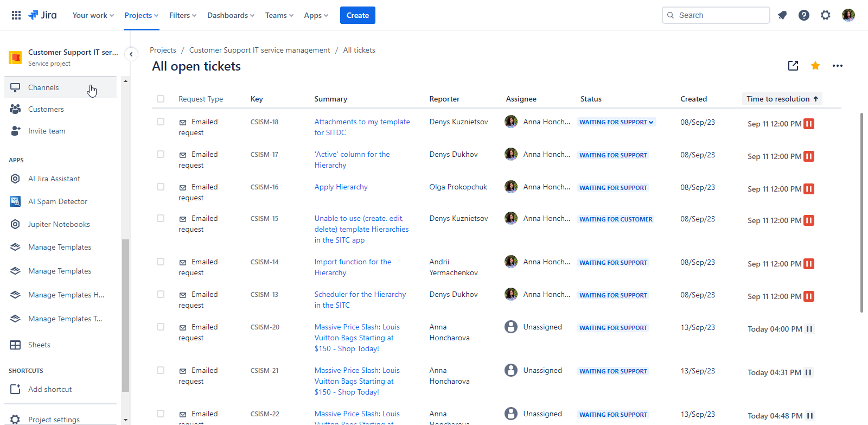Image resolution: width=868 pixels, height=425 pixels.
Task: Click into the Search field
Action: pyautogui.click(x=716, y=15)
